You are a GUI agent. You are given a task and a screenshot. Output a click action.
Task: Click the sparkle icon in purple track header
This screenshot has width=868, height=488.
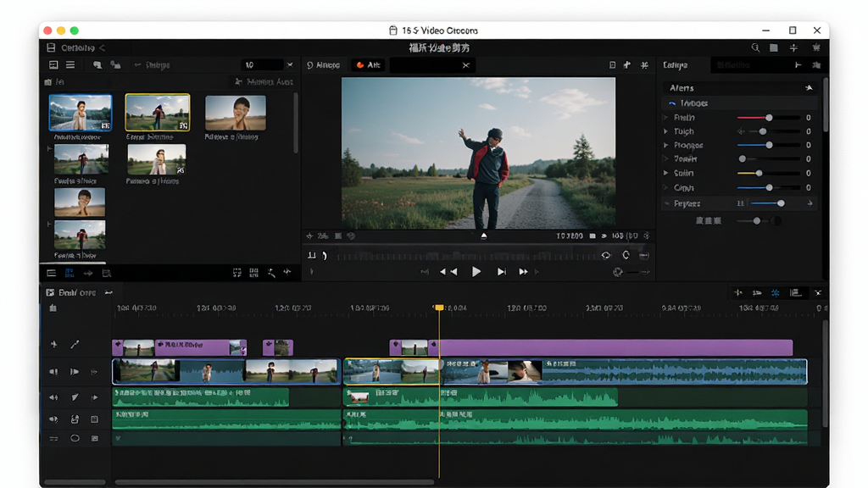pos(53,345)
